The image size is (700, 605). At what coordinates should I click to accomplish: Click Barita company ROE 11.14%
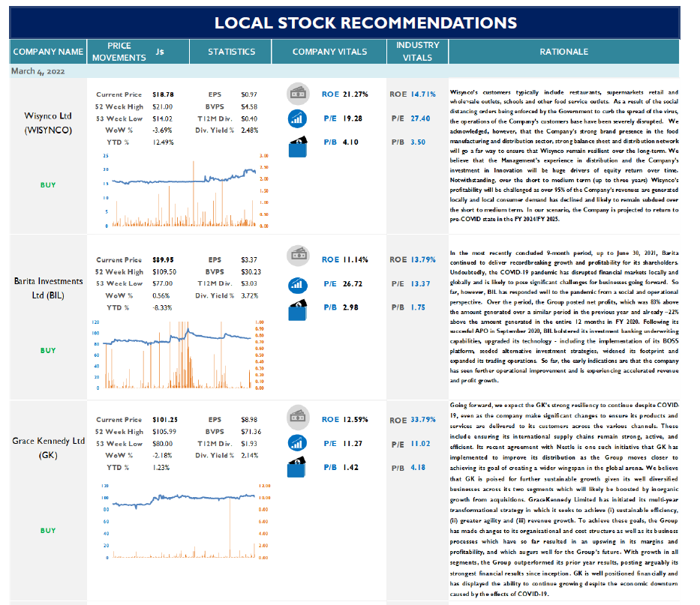click(356, 259)
